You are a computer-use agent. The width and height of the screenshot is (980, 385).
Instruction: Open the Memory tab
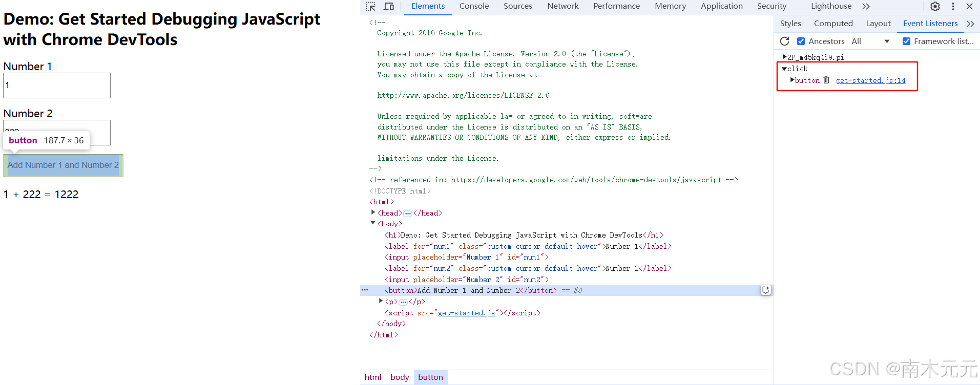click(670, 6)
